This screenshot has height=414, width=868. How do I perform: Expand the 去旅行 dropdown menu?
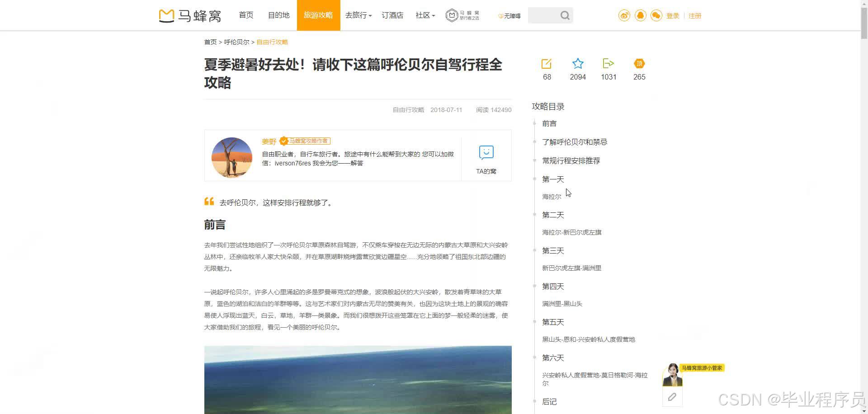[x=358, y=15]
